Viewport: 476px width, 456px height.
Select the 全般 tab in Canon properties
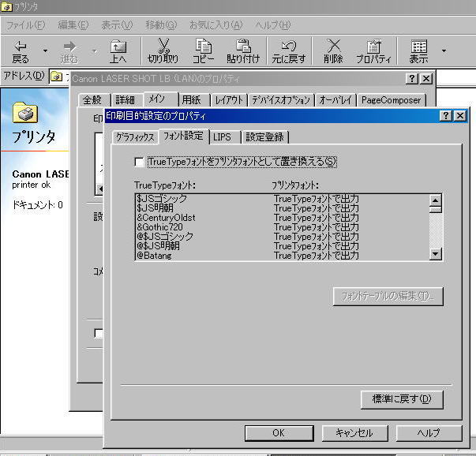coord(95,100)
